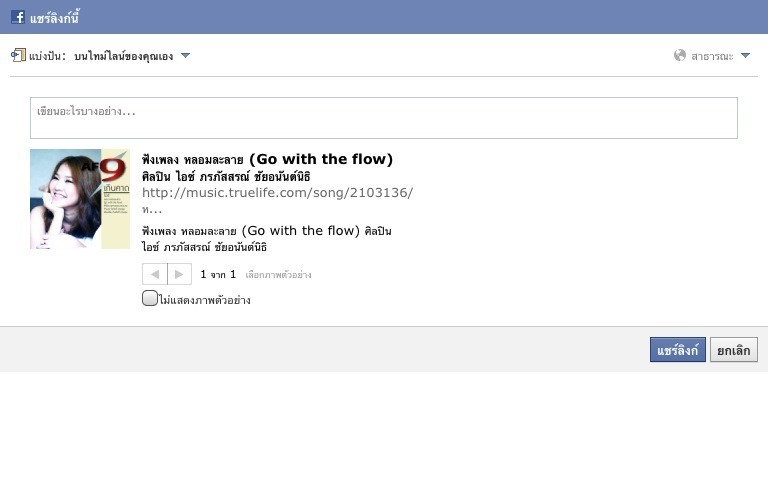This screenshot has width=768, height=495.
Task: Click the artist name line ศิลปิน ไอซ์
Action: tap(226, 176)
